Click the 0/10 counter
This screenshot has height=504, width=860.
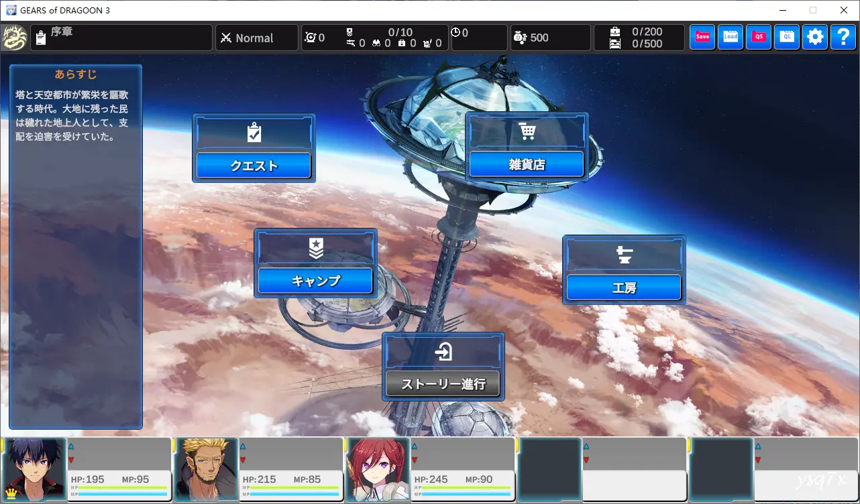tap(400, 32)
